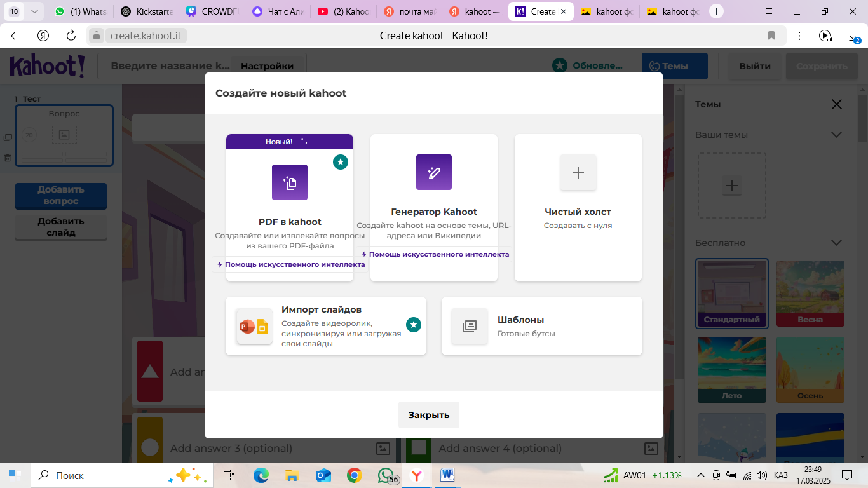
Task: Open File Explorer from taskbar
Action: click(x=292, y=475)
